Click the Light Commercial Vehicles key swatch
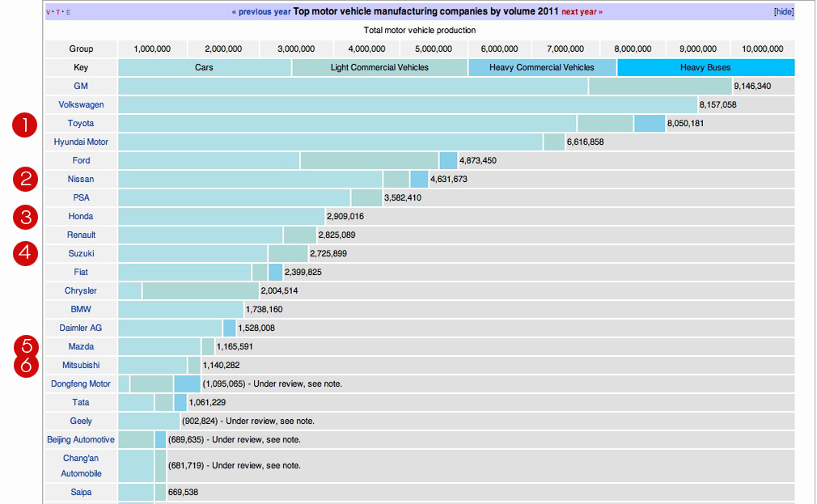817x504 pixels. point(380,68)
